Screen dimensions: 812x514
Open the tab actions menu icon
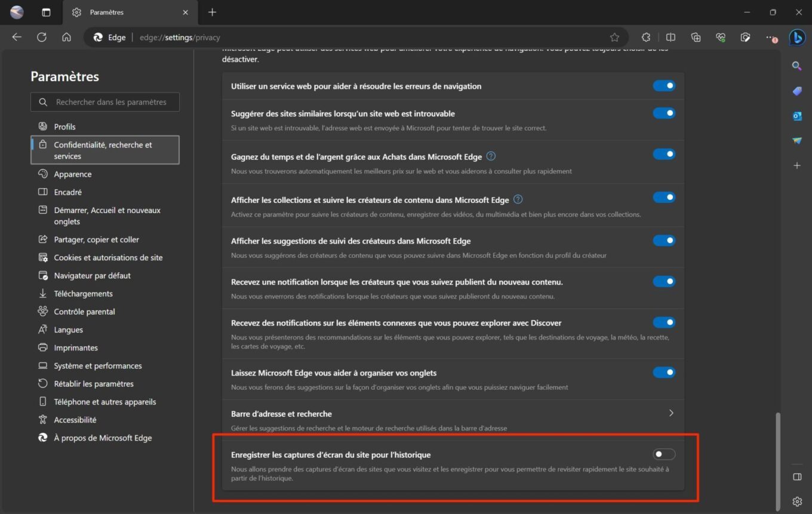coord(46,12)
